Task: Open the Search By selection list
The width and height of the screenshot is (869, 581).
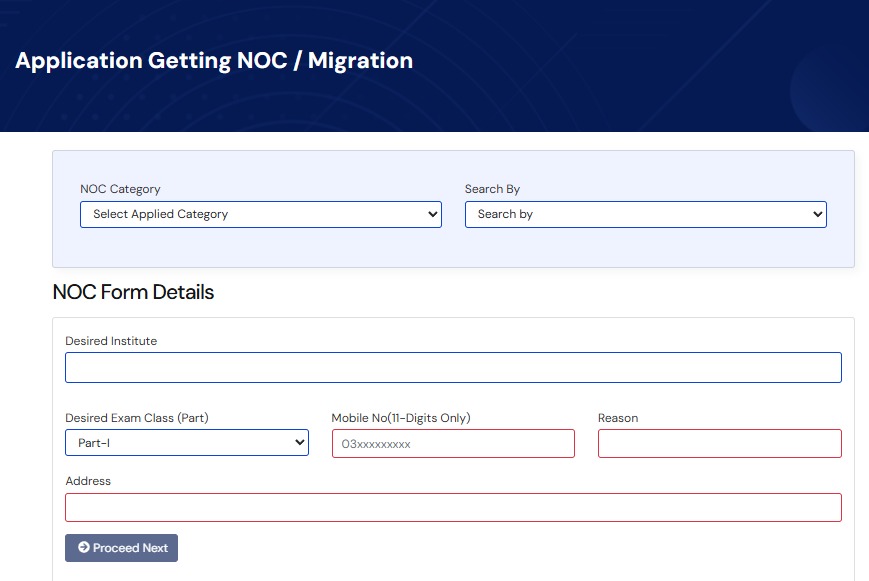Action: pos(645,214)
